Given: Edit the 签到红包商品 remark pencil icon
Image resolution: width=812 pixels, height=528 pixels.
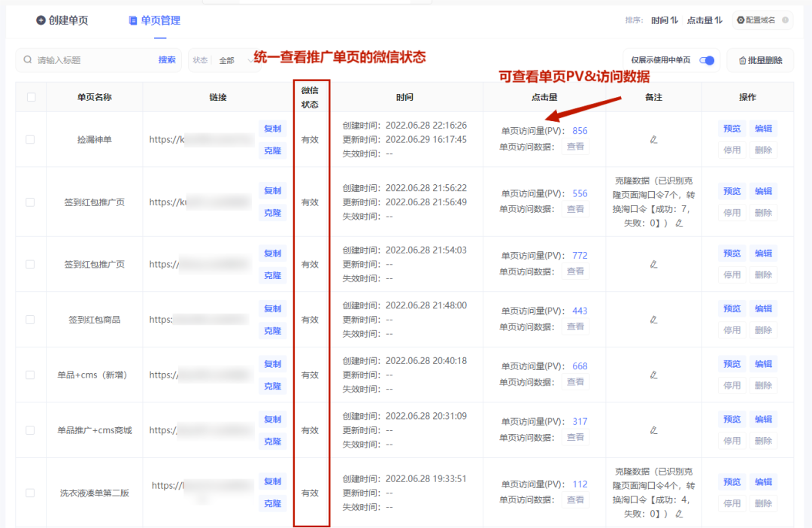Looking at the screenshot, I should click(653, 320).
